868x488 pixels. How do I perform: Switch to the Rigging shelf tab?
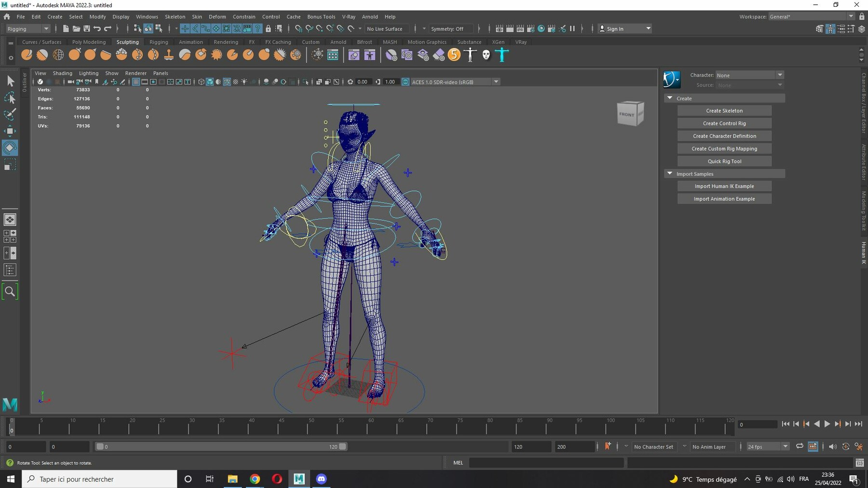[x=159, y=42]
